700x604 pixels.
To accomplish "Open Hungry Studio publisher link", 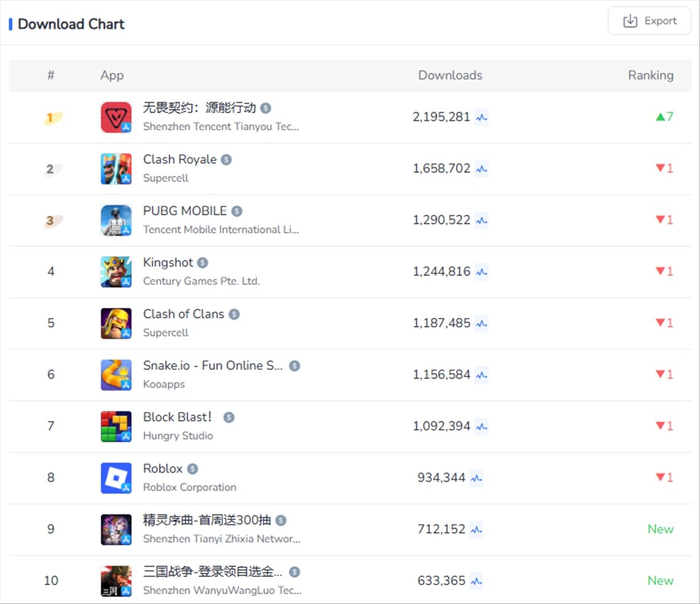I will pyautogui.click(x=178, y=436).
